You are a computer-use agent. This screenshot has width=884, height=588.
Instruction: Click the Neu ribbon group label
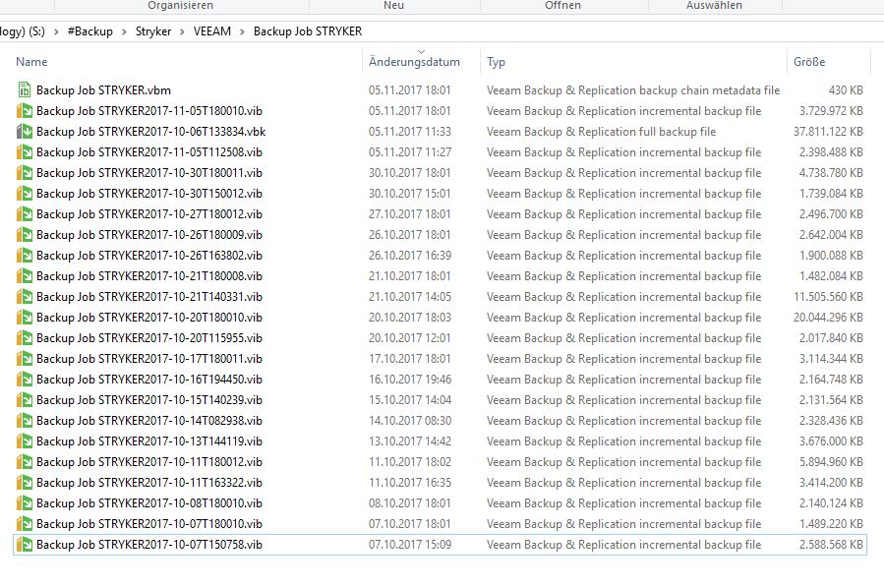coord(393,5)
